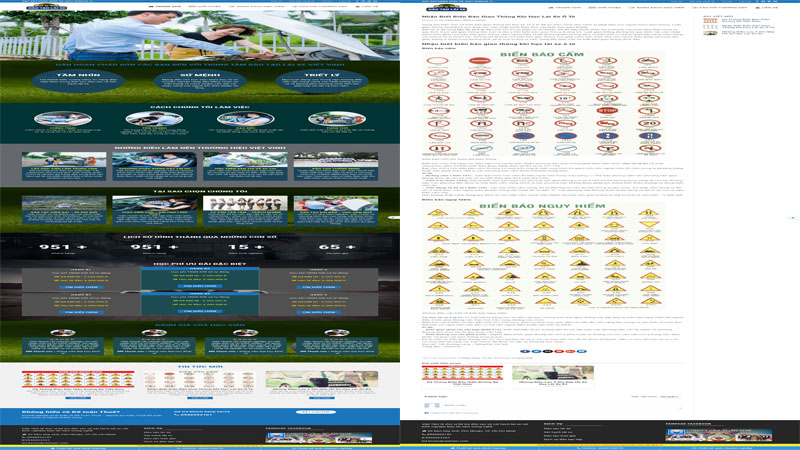
Task: Share the article via the email icon
Action: [547, 352]
